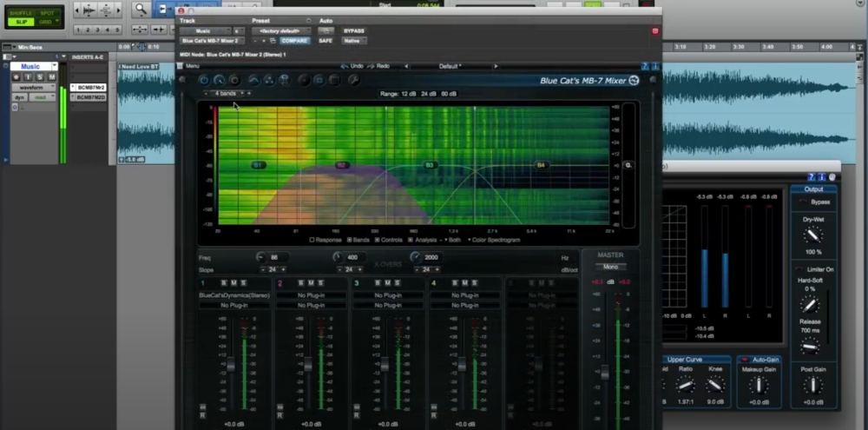Select SHUFFLE edit mode

tap(21, 13)
